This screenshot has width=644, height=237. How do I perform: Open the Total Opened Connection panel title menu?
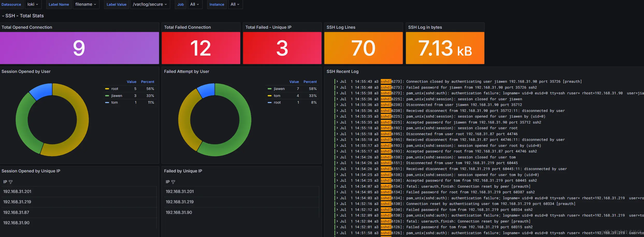(x=27, y=27)
